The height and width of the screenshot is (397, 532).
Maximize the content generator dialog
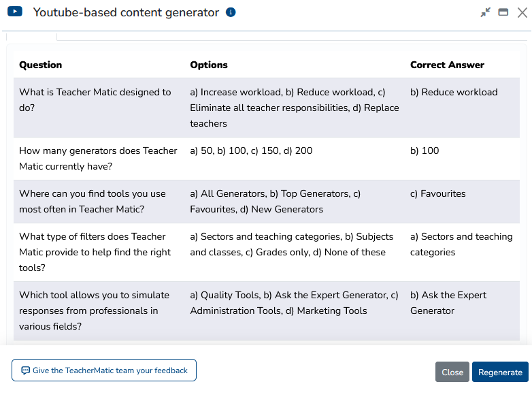point(503,12)
